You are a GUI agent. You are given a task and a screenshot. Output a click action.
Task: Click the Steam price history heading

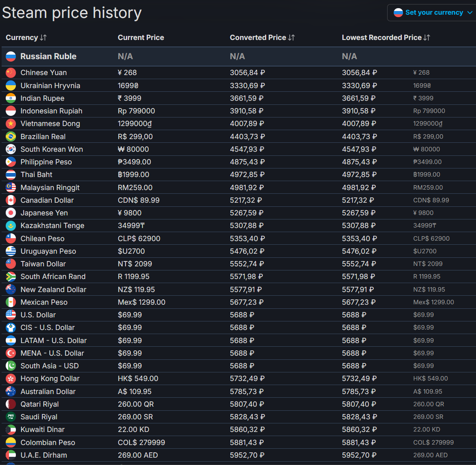72,13
